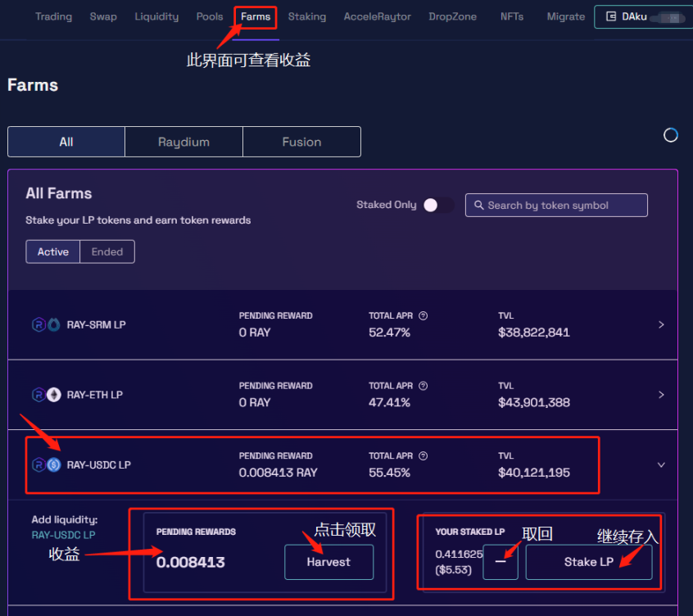Click the Total APR info icon for RAY-SRM
Viewport: 693px width, 616px height.
[x=423, y=316]
